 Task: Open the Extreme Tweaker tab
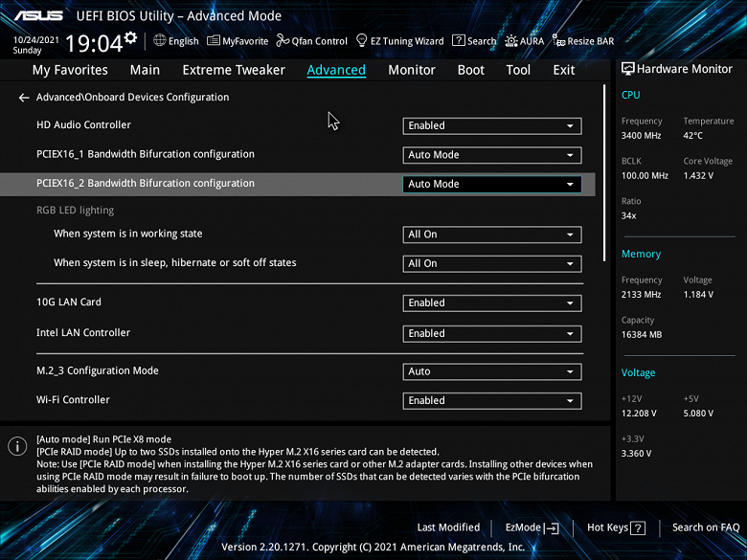click(x=234, y=70)
